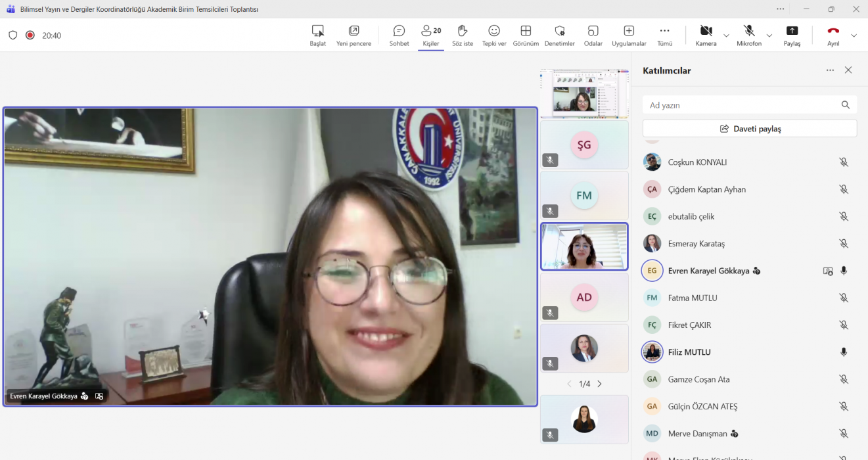This screenshot has height=460, width=868.
Task: Select the Kişiler participants tab
Action: tap(431, 35)
